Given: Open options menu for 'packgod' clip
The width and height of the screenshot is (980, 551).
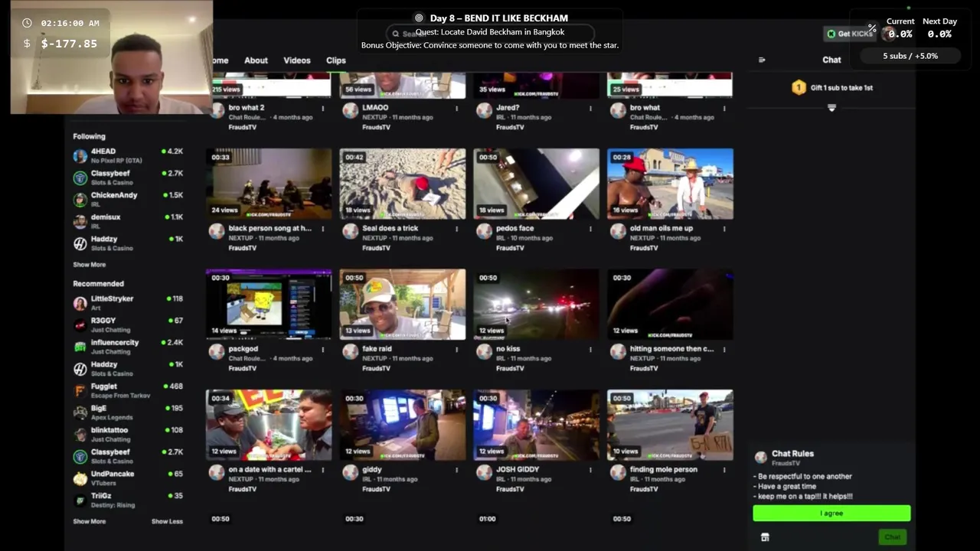Looking at the screenshot, I should 322,349.
